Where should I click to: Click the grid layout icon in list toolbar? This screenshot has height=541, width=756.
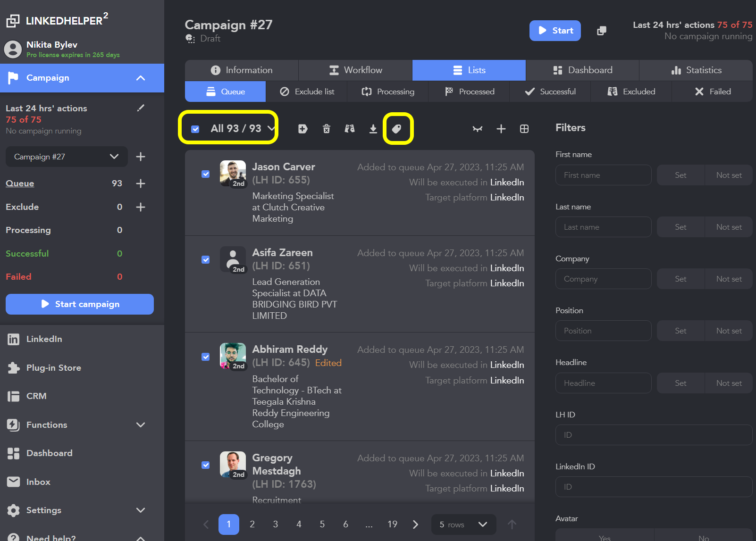pos(524,129)
